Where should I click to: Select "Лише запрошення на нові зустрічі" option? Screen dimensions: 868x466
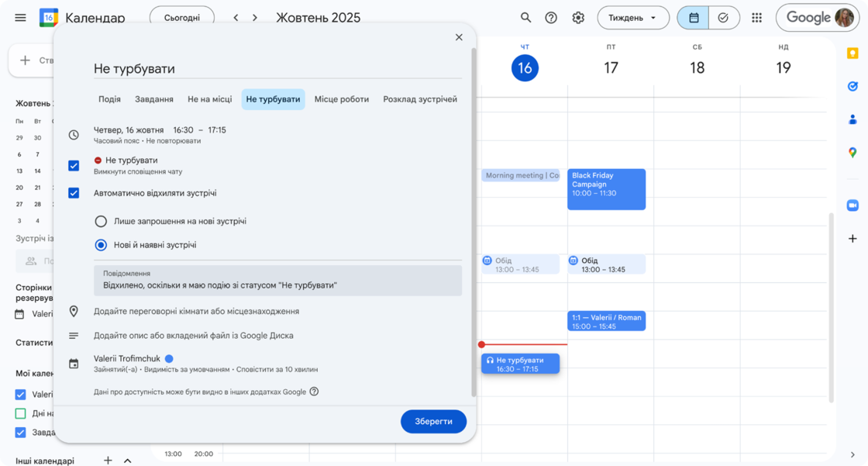(x=101, y=222)
